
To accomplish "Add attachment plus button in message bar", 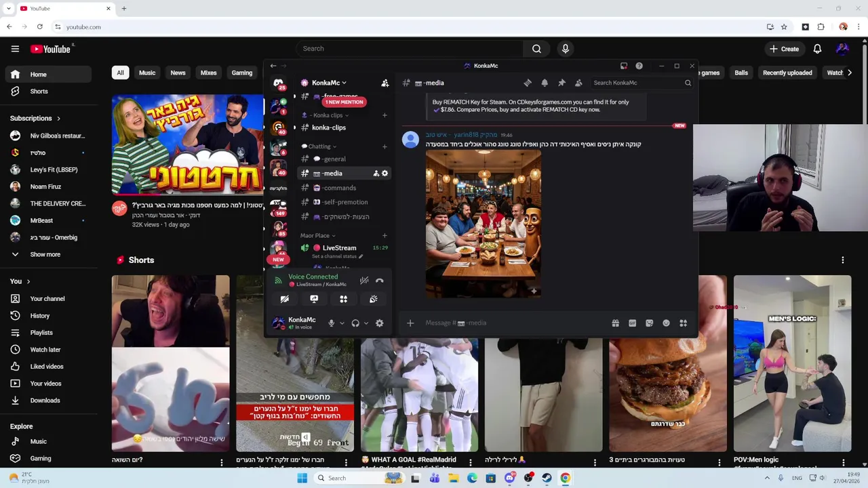I will pyautogui.click(x=410, y=323).
